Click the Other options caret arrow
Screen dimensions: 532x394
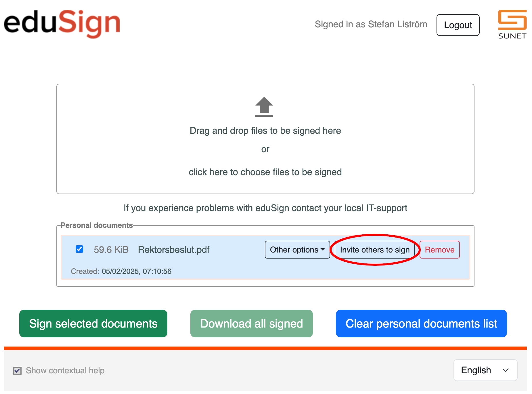323,249
